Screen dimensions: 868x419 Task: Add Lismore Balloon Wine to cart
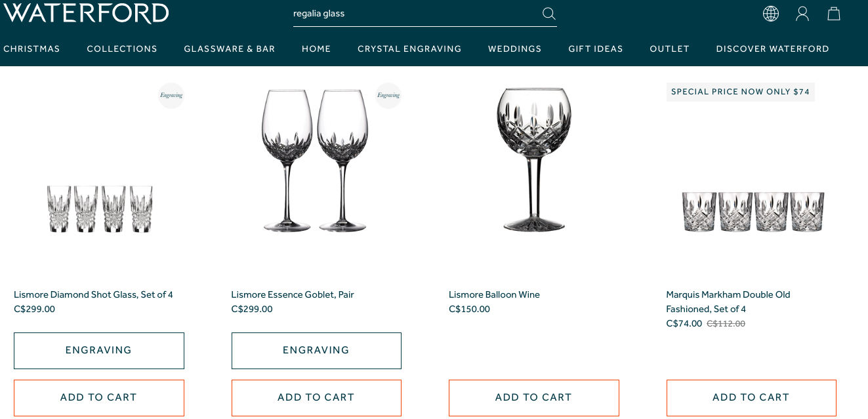[x=533, y=397]
